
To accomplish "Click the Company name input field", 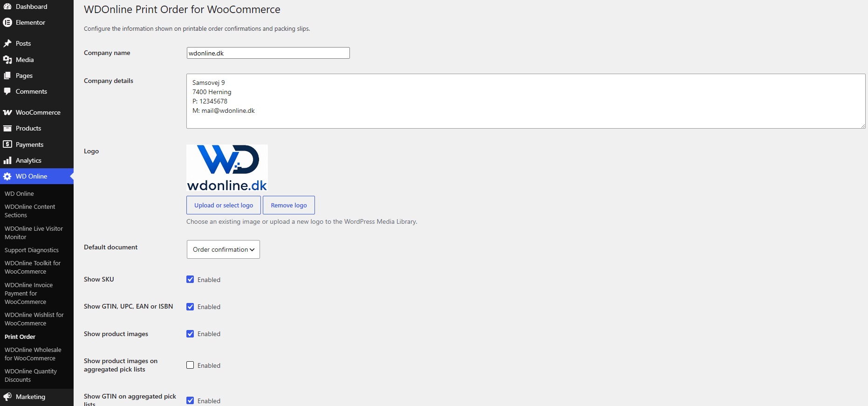I will point(268,53).
